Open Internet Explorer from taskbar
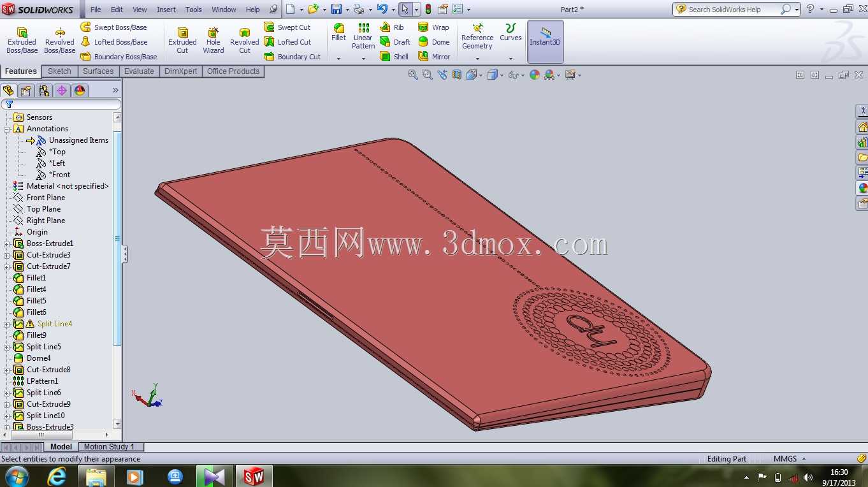The image size is (868, 487). click(x=57, y=476)
